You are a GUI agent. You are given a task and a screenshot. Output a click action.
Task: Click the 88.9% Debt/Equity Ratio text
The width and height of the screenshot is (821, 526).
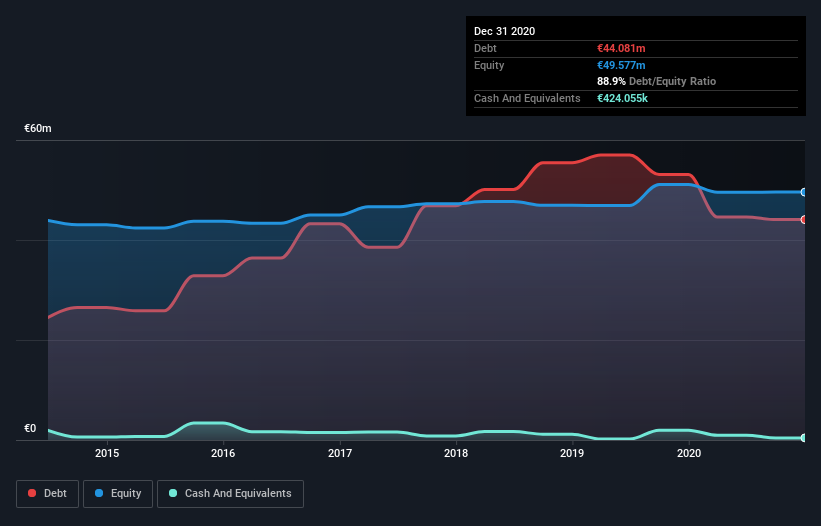[x=656, y=81]
